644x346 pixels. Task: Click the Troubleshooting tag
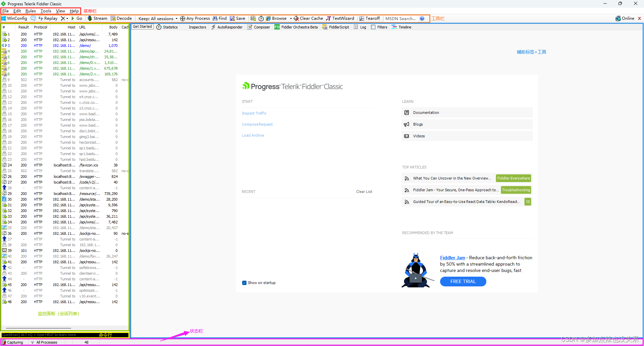516,190
